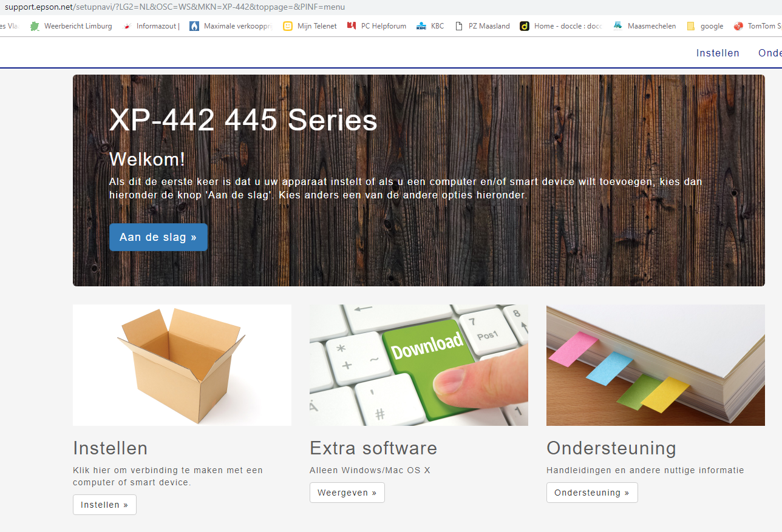Open the Weerbericht Limburg bookmark

pos(71,26)
